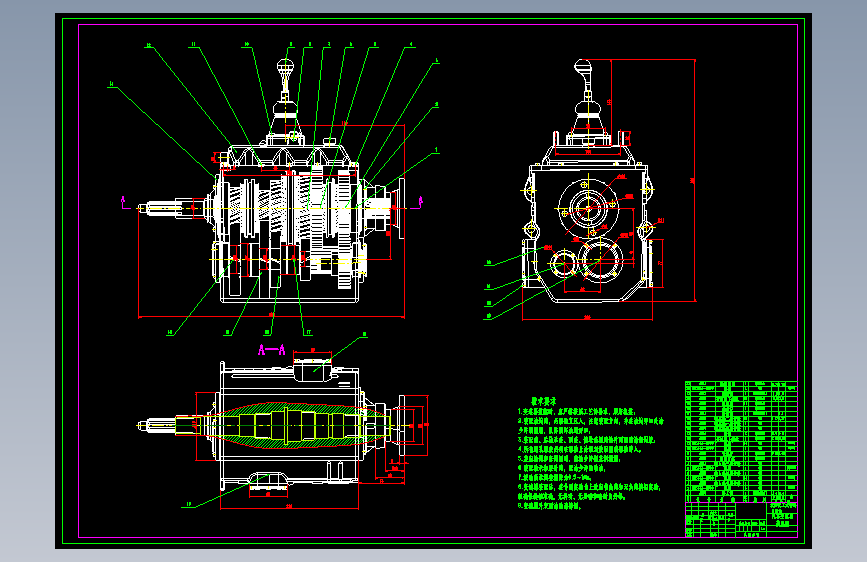Click the magenta A—A section label
This screenshot has width=867, height=562.
click(x=271, y=350)
